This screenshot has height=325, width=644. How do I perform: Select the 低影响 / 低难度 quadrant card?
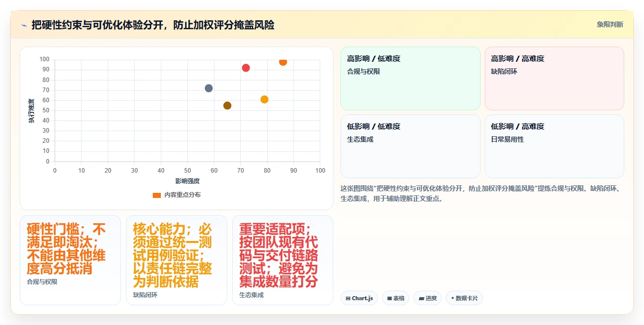(x=410, y=146)
